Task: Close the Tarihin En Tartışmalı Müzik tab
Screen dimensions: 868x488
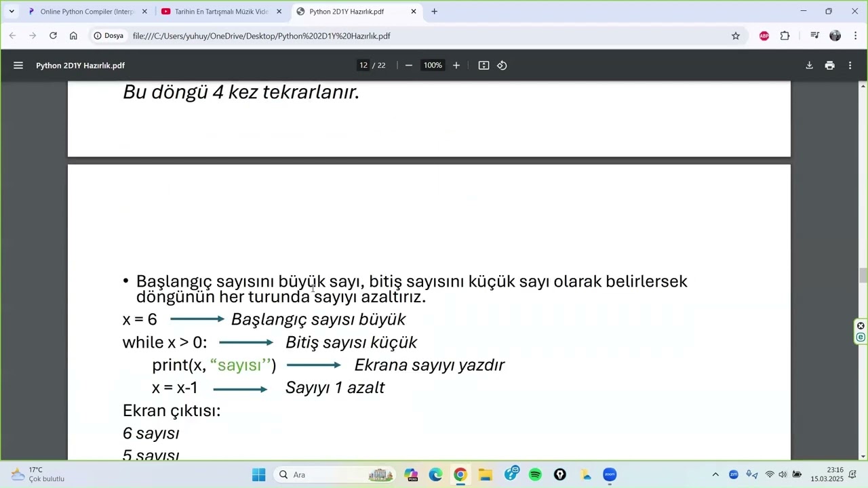Action: click(x=279, y=12)
